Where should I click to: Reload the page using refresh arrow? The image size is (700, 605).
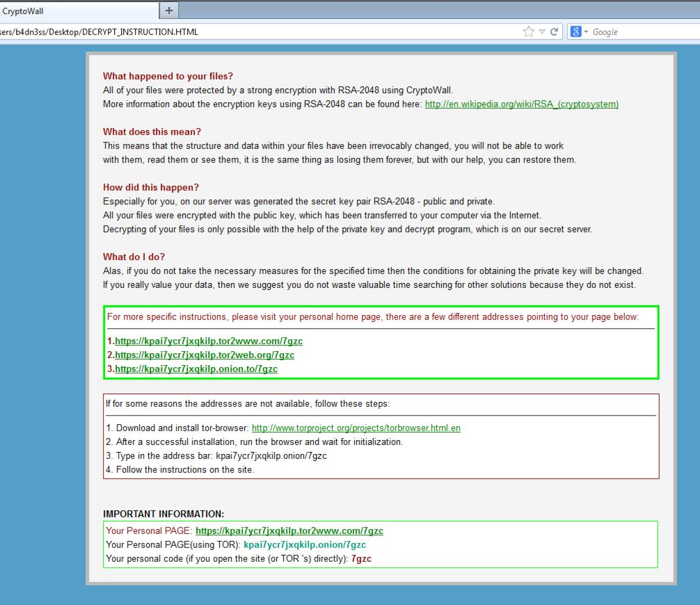tap(554, 32)
